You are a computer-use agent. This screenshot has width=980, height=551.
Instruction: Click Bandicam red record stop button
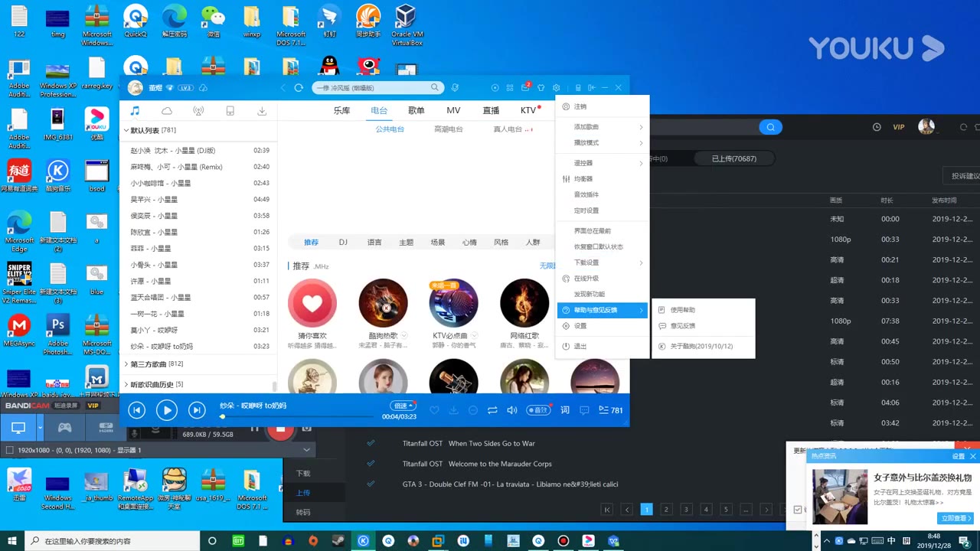tap(280, 429)
